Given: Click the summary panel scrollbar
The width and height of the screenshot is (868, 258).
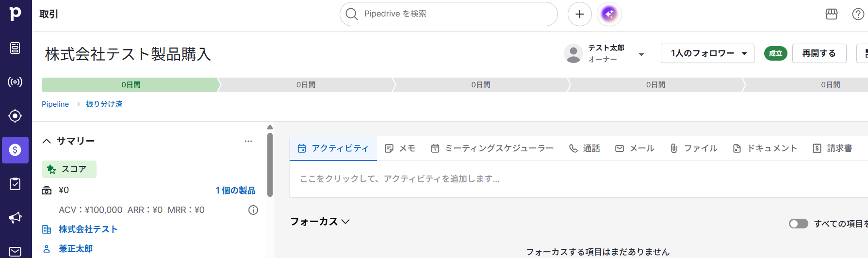Looking at the screenshot, I should click(x=270, y=165).
